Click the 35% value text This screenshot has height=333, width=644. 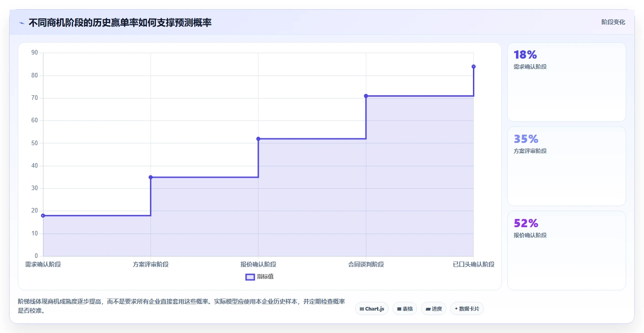[526, 139]
